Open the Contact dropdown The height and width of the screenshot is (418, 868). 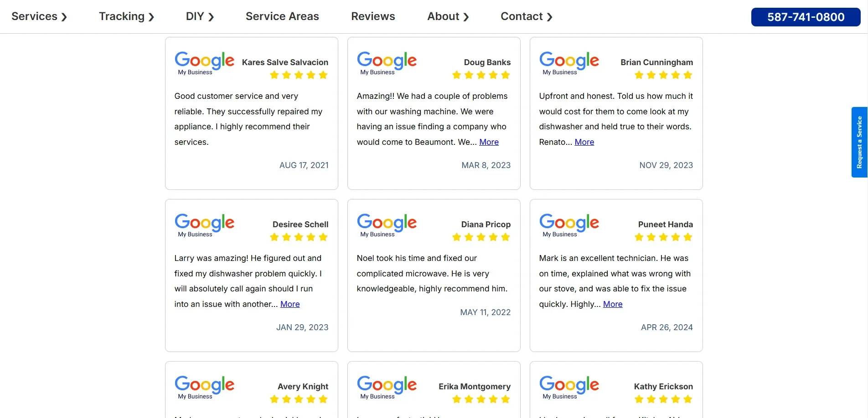(x=527, y=16)
